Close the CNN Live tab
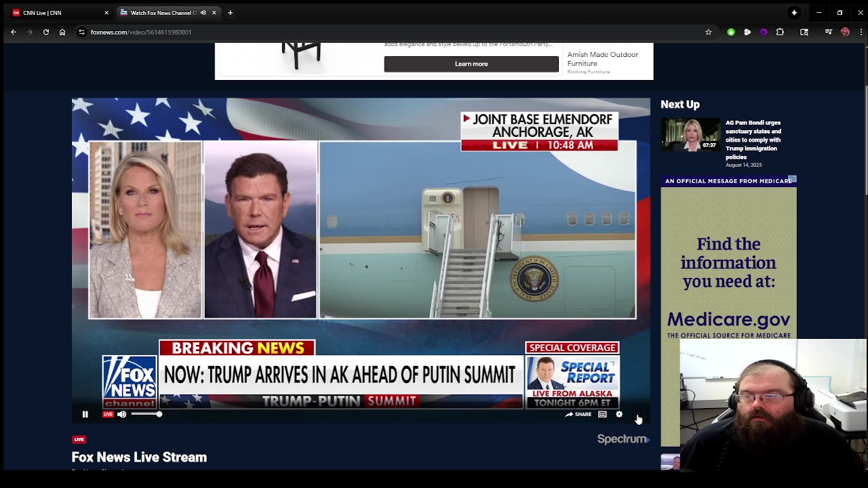 coord(106,13)
